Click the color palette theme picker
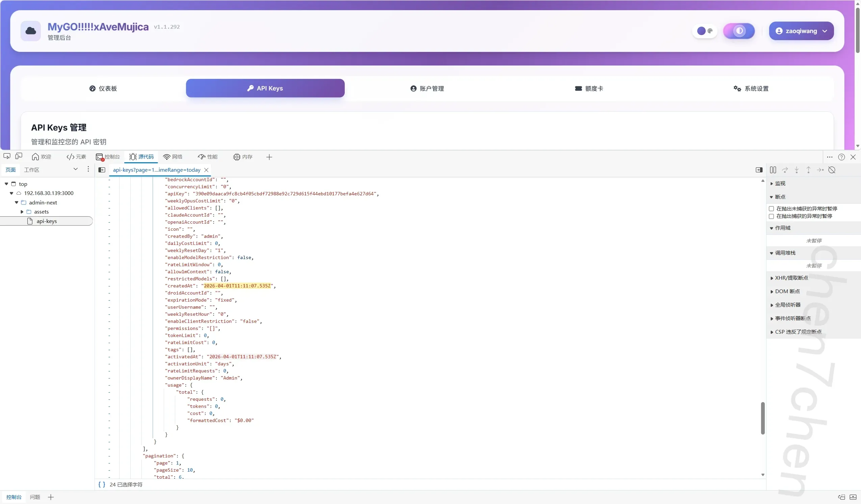Viewport: 861px width, 504px height. point(705,31)
